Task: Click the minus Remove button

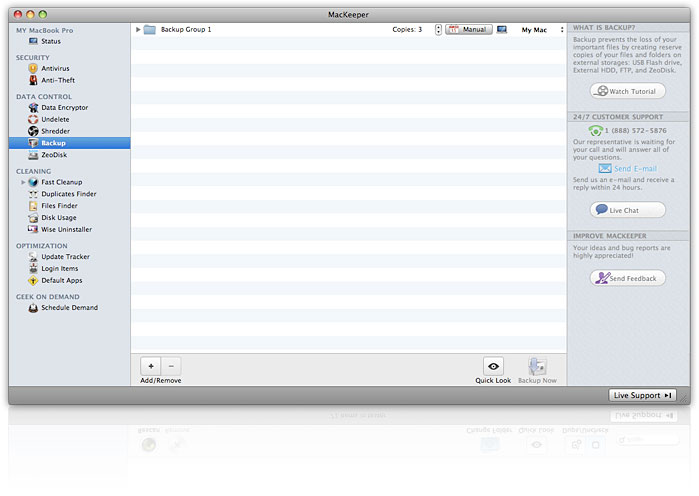Action: click(x=171, y=366)
